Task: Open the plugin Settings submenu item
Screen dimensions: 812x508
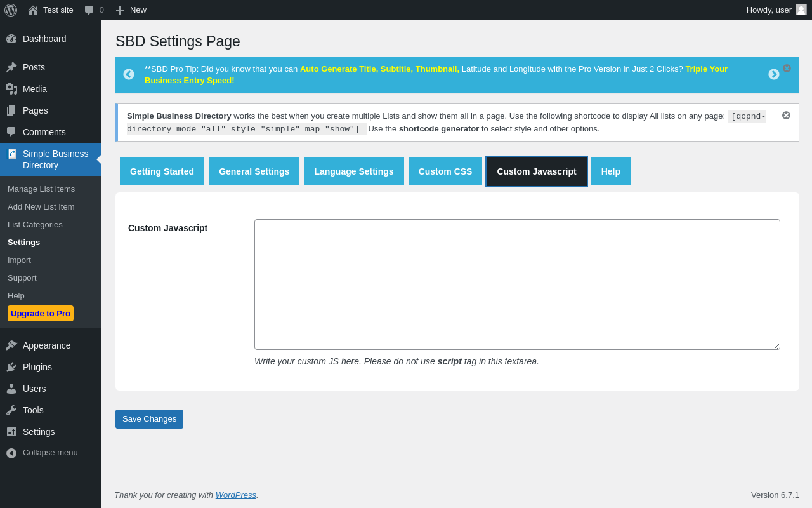Action: point(23,242)
